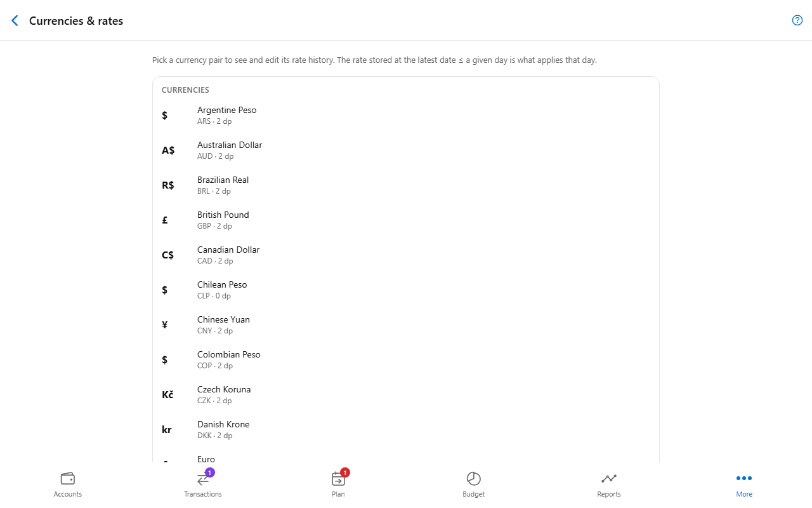This screenshot has width=812, height=508.
Task: Open the Budget pie chart icon
Action: pyautogui.click(x=474, y=478)
